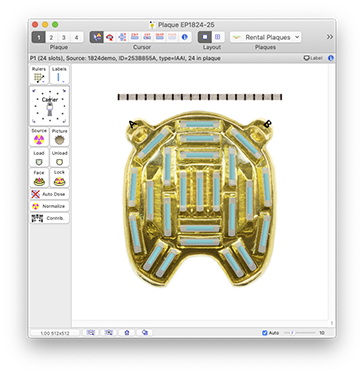Select Plaque 3 segment
The image size is (364, 375).
64,37
